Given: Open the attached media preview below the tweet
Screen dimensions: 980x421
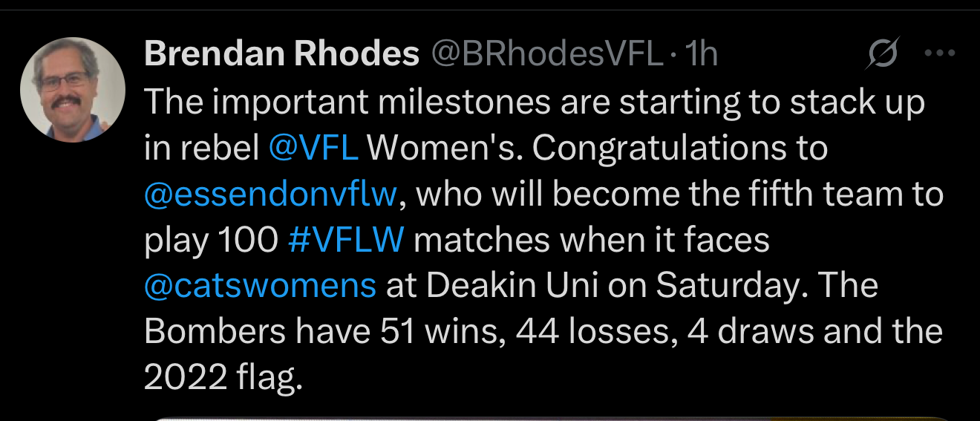Looking at the screenshot, I should click(x=551, y=419).
